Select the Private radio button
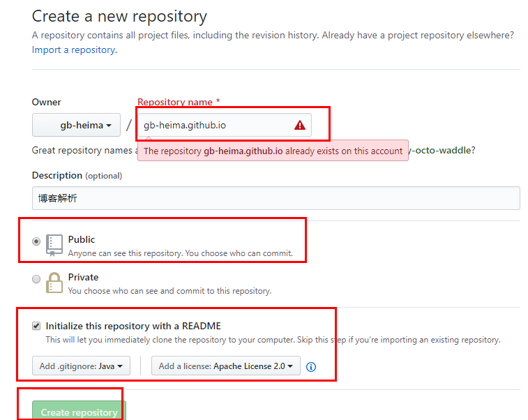Viewport: 528px width, 420px height. [36, 279]
